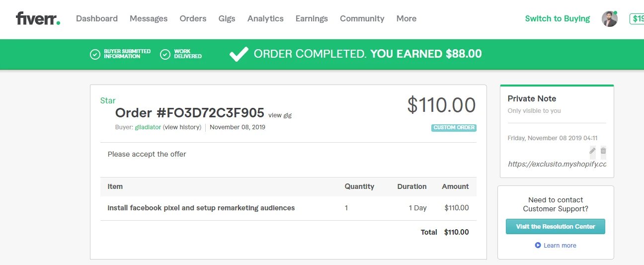Open the Analytics tab
The image size is (644, 265).
[265, 19]
